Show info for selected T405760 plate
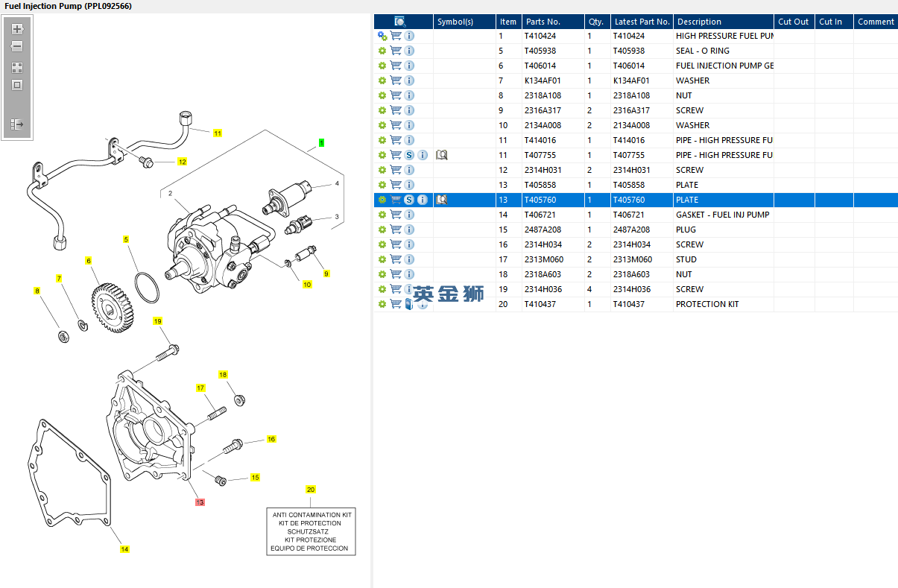Image resolution: width=898 pixels, height=588 pixels. click(x=423, y=200)
